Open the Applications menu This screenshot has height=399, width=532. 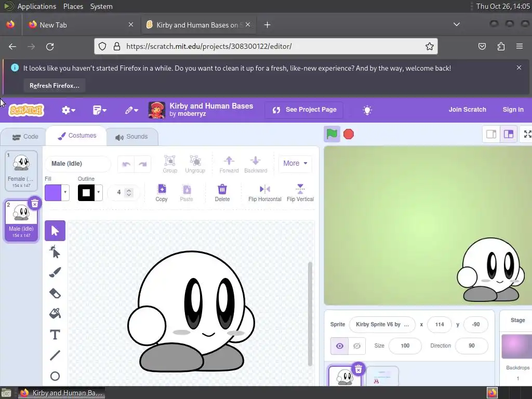[37, 6]
